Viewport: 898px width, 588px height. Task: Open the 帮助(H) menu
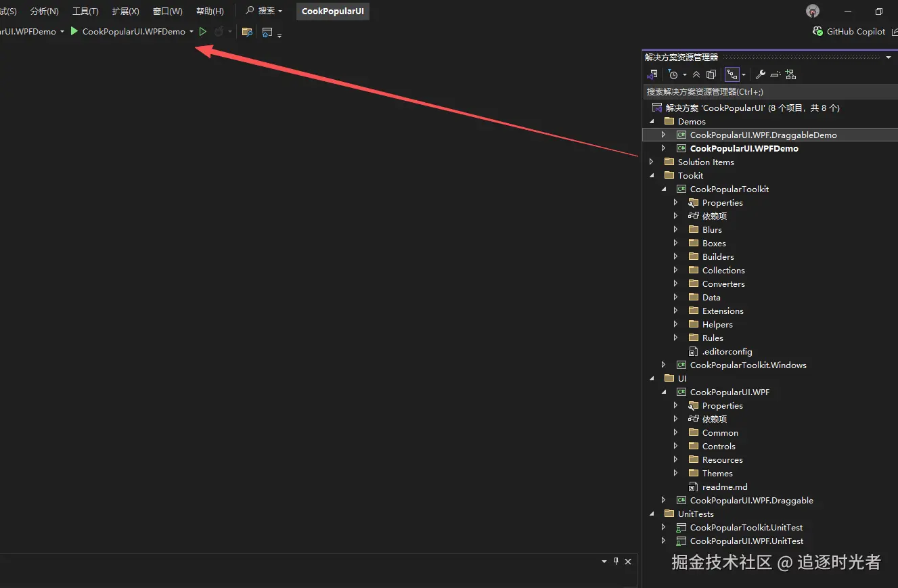click(x=210, y=12)
